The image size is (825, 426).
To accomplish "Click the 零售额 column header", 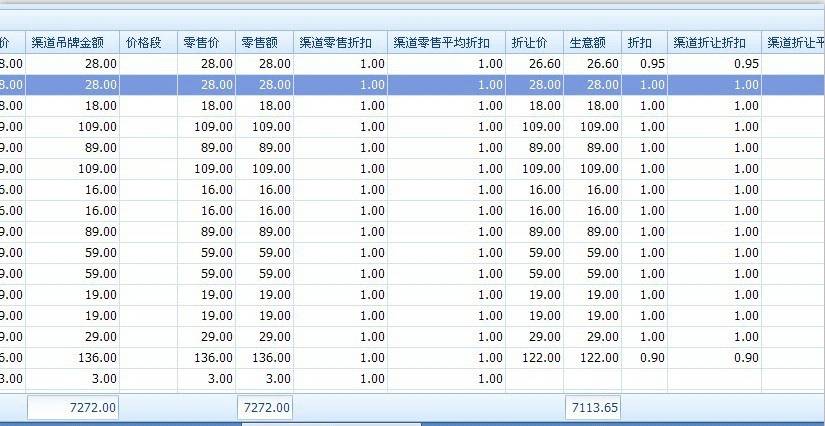I will coord(264,43).
